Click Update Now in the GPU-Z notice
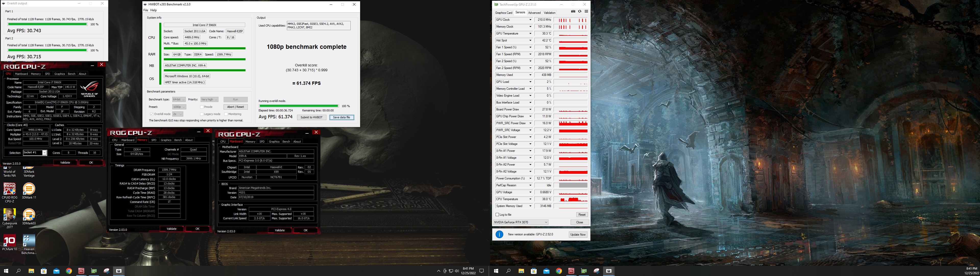The height and width of the screenshot is (276, 980). coord(578,234)
